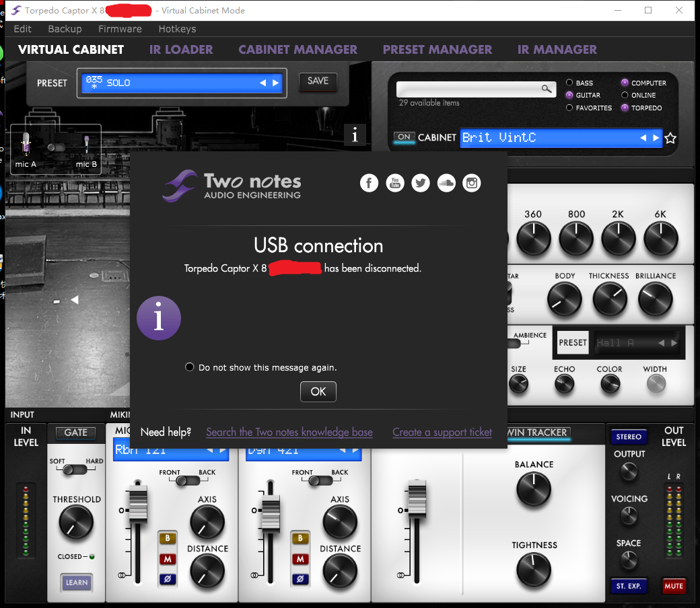Switch to the IR LOADER tab

pos(181,50)
